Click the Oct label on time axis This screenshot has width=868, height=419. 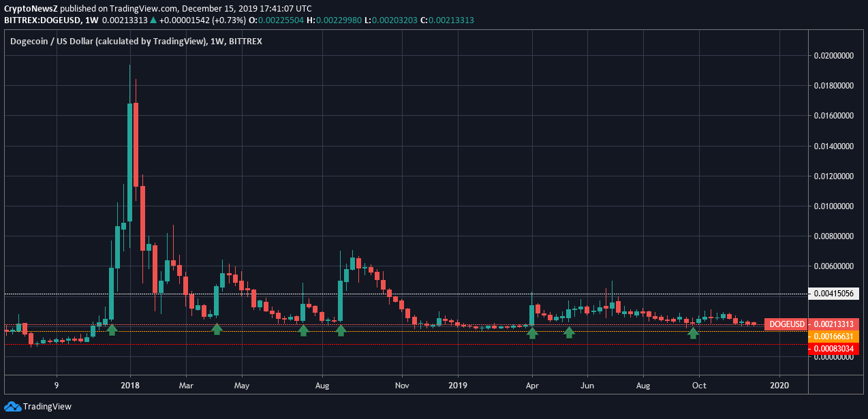699,386
